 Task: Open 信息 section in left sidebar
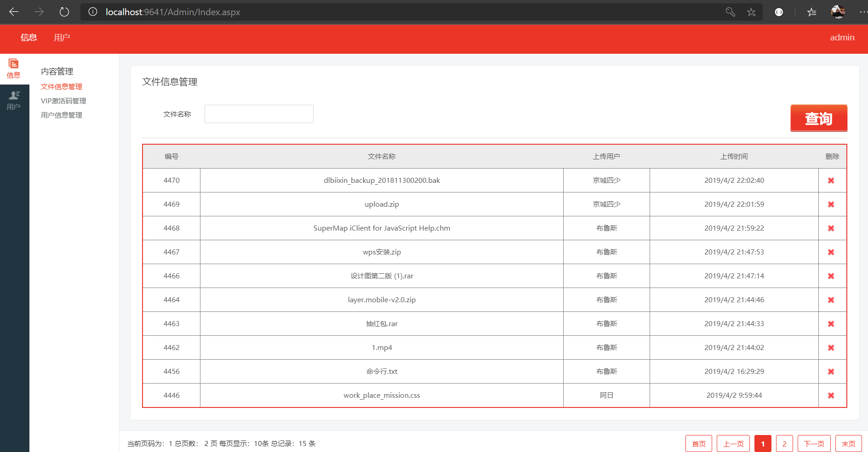[14, 68]
